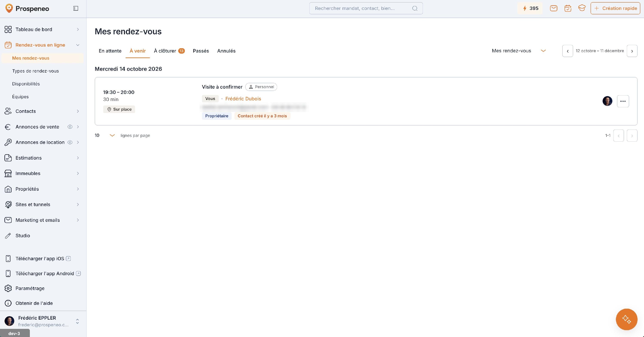644x337 pixels.
Task: Collapse the sidebar panel icon
Action: pos(76,9)
